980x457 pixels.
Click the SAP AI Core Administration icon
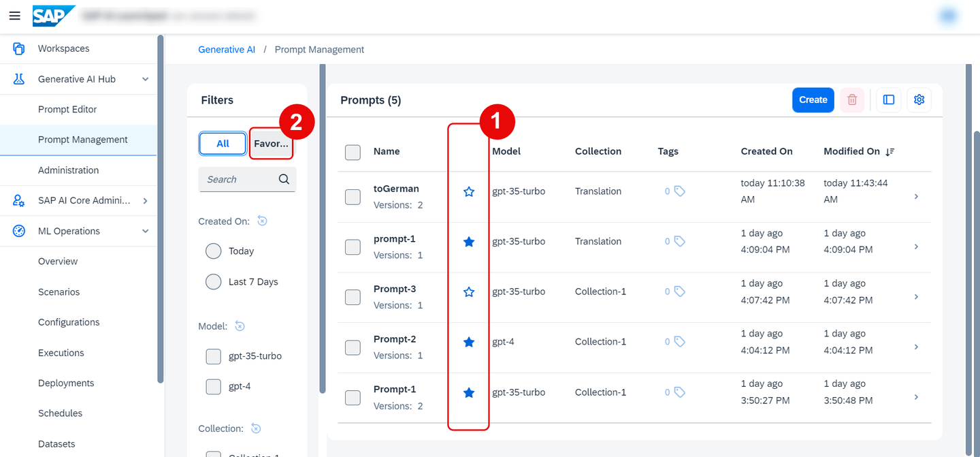coord(18,200)
